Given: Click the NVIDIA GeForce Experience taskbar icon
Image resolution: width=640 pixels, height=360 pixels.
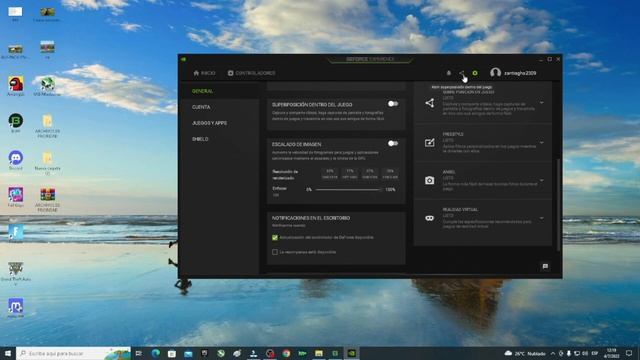Looking at the screenshot, I should (x=351, y=353).
